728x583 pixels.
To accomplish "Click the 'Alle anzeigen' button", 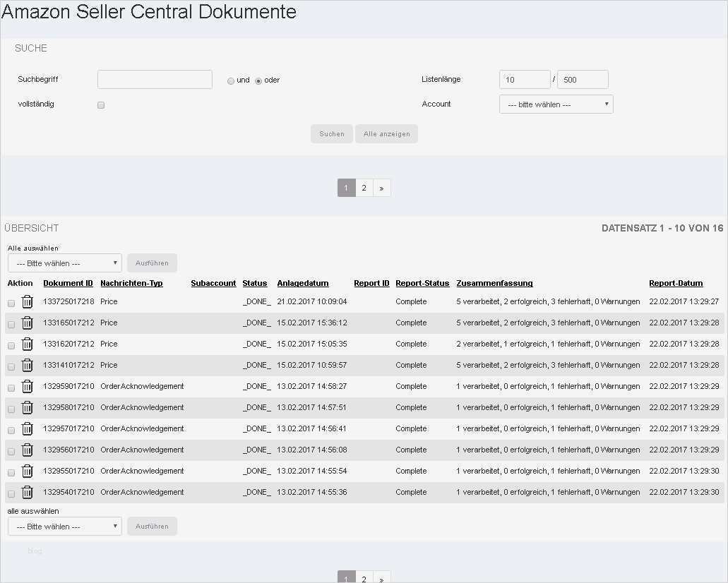I will pos(387,134).
